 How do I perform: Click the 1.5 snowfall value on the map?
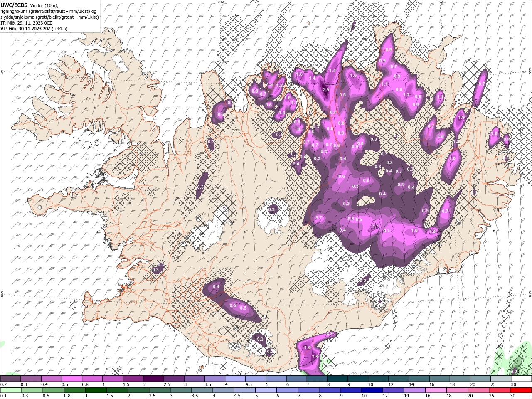[332, 71]
